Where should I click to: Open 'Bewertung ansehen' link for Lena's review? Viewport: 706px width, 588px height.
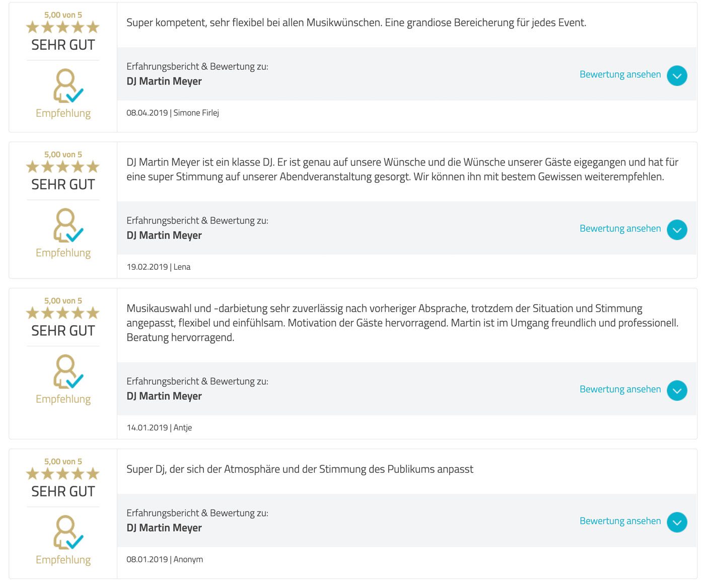point(620,229)
